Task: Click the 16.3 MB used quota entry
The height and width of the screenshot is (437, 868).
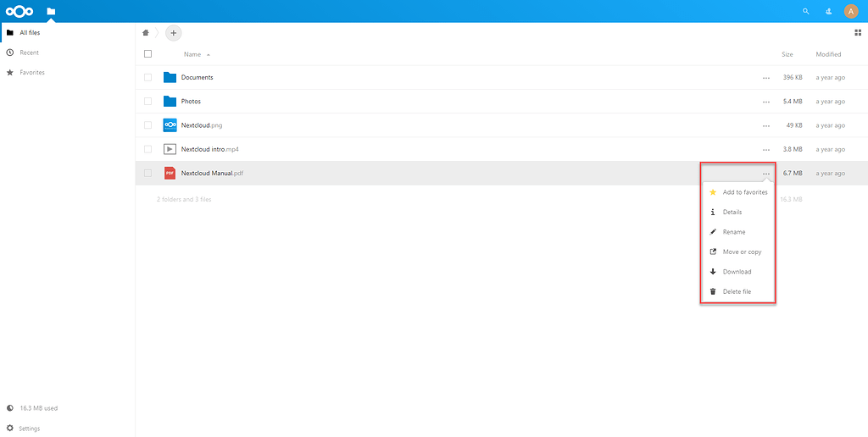Action: [68, 408]
